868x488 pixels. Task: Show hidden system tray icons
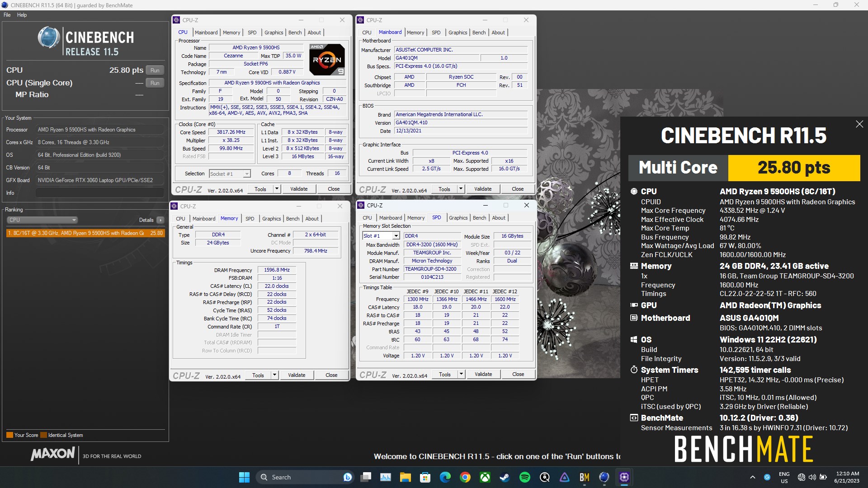(753, 477)
